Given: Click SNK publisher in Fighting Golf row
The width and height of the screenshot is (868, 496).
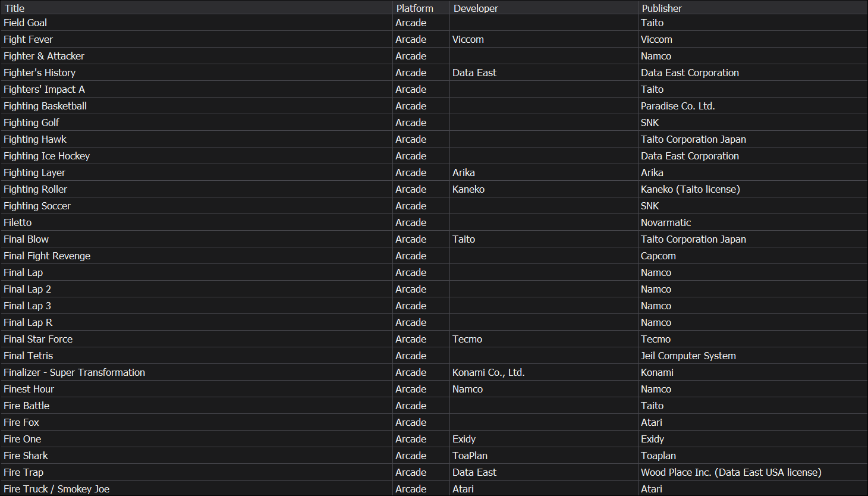Looking at the screenshot, I should point(650,123).
